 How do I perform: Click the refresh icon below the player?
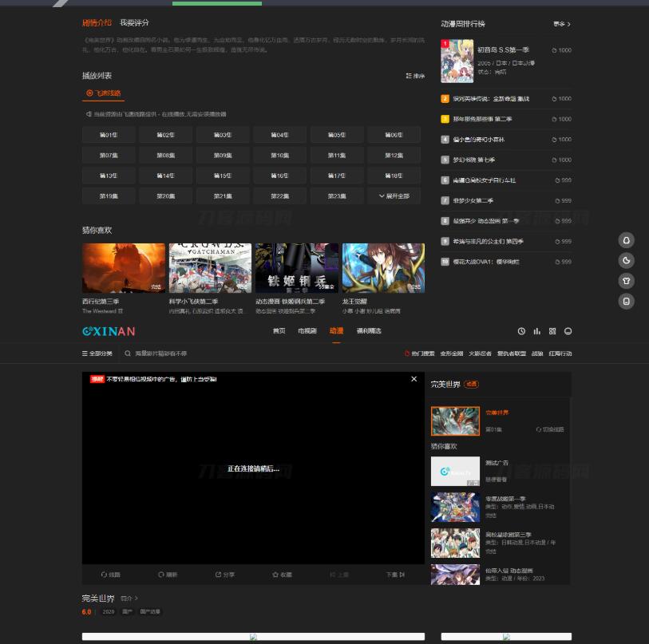[167, 575]
